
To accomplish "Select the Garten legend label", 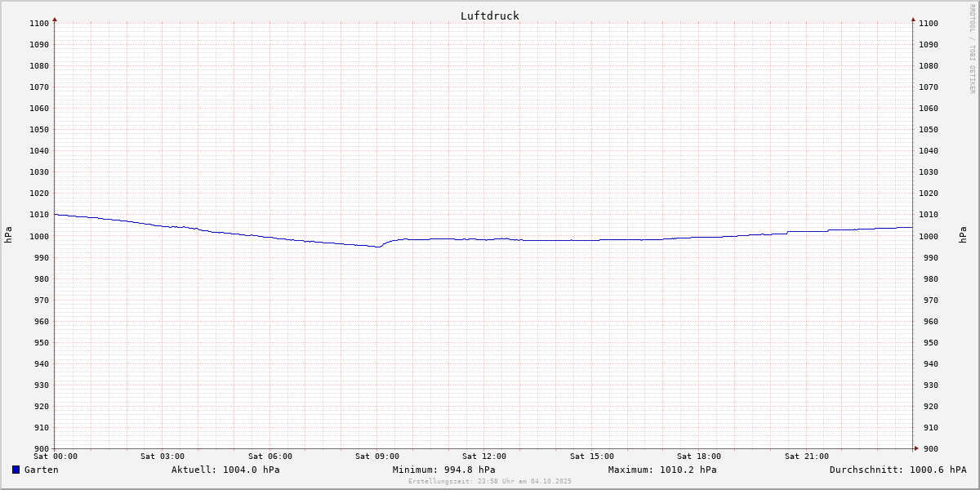I will [41, 470].
